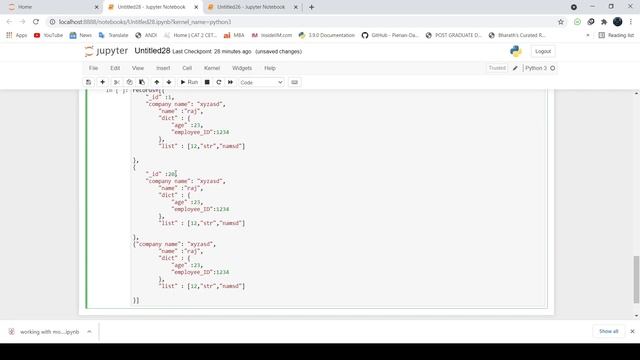The height and width of the screenshot is (360, 640).
Task: Close the Untitled28 browser tab
Action: pyautogui.click(x=196, y=7)
